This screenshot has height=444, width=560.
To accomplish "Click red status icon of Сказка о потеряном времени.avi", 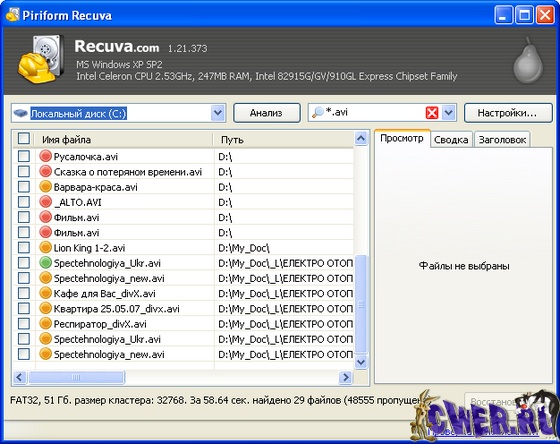I will pos(45,171).
